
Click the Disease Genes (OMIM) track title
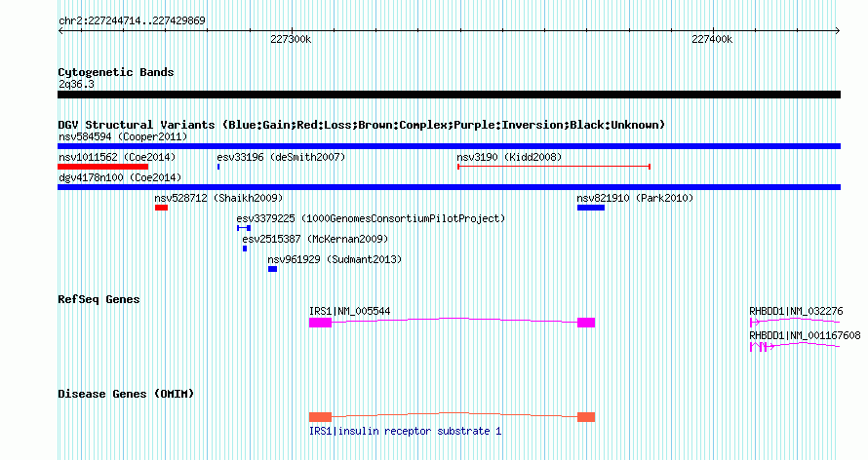tap(126, 394)
